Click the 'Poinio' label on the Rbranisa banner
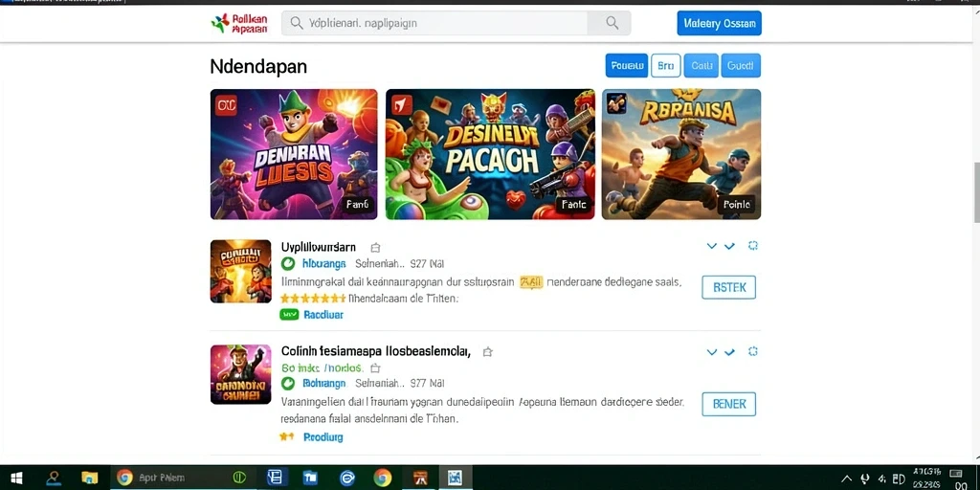The height and width of the screenshot is (490, 980). point(737,204)
